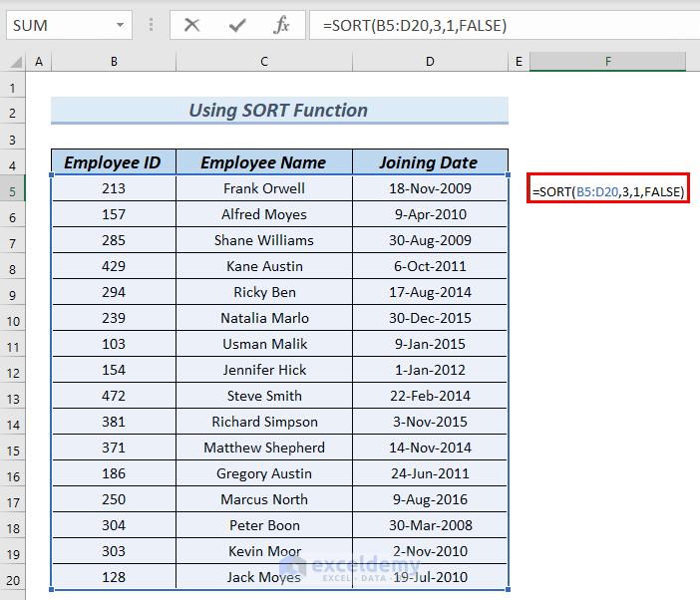
Task: Select cell with Kane Austin
Action: click(x=264, y=266)
